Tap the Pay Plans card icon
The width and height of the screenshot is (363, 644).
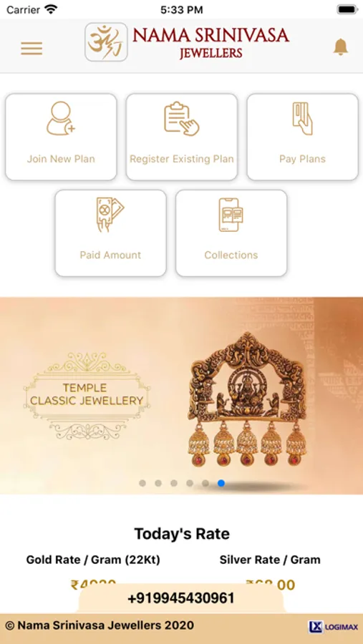pos(302,119)
